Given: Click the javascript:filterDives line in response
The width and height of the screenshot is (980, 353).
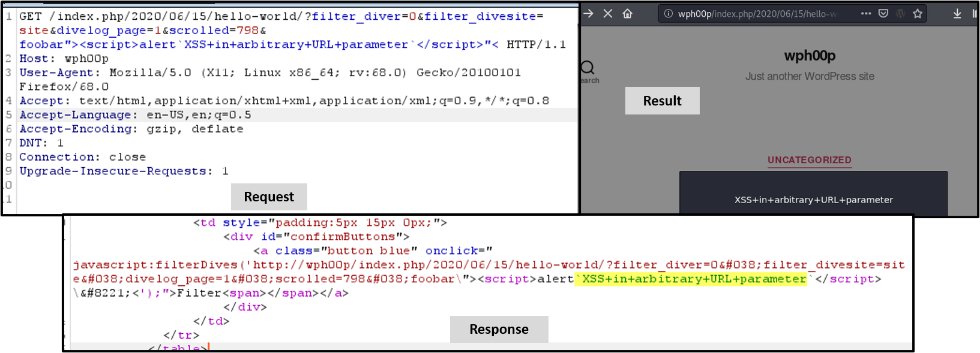Looking at the screenshot, I should point(488,265).
